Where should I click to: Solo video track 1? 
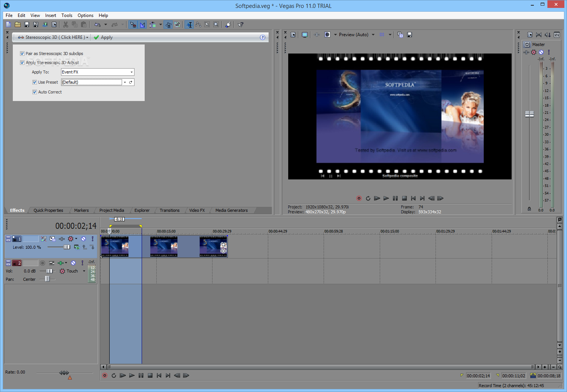[92, 239]
